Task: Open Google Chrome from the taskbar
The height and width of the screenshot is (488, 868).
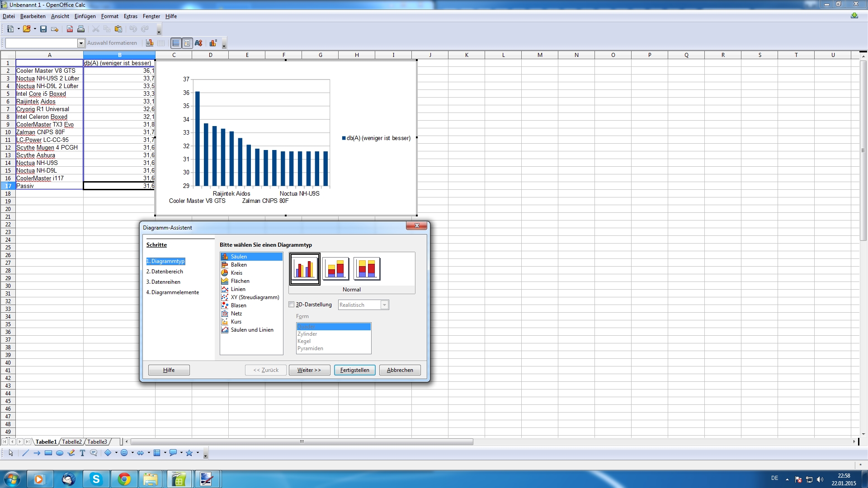Action: click(x=124, y=479)
